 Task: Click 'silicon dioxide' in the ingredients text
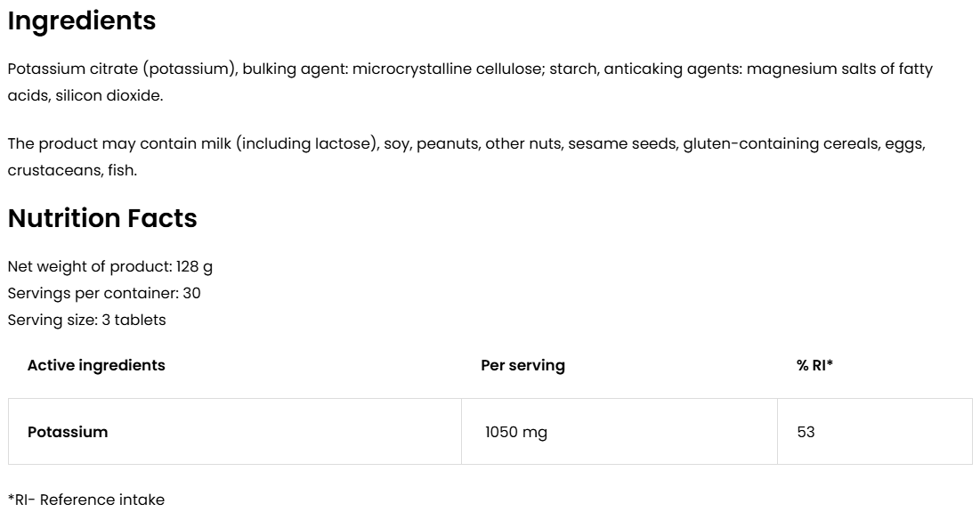109,95
